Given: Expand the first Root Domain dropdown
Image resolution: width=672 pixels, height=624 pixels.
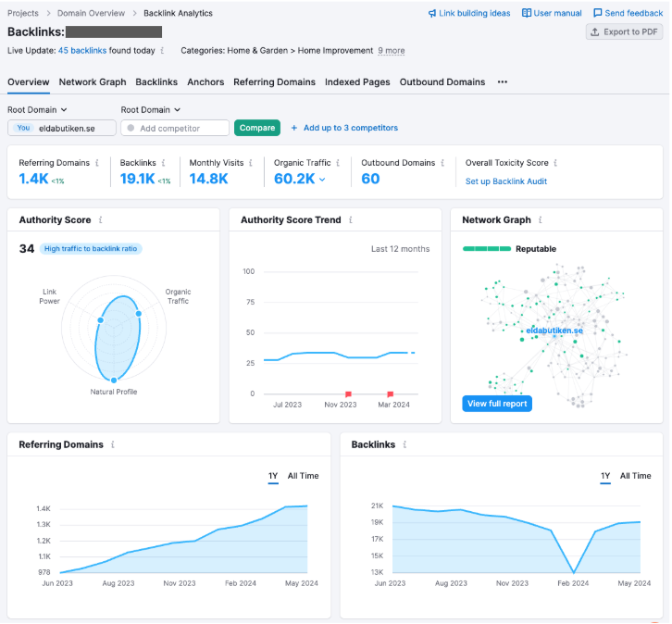Looking at the screenshot, I should pyautogui.click(x=37, y=109).
